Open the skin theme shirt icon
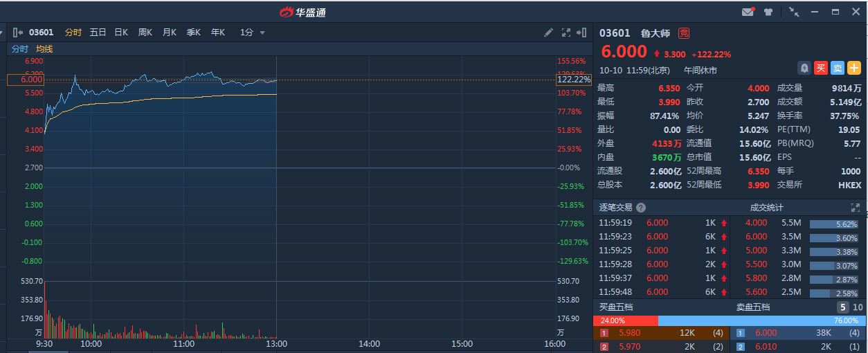Screen dimensions: 868x353 [768, 12]
